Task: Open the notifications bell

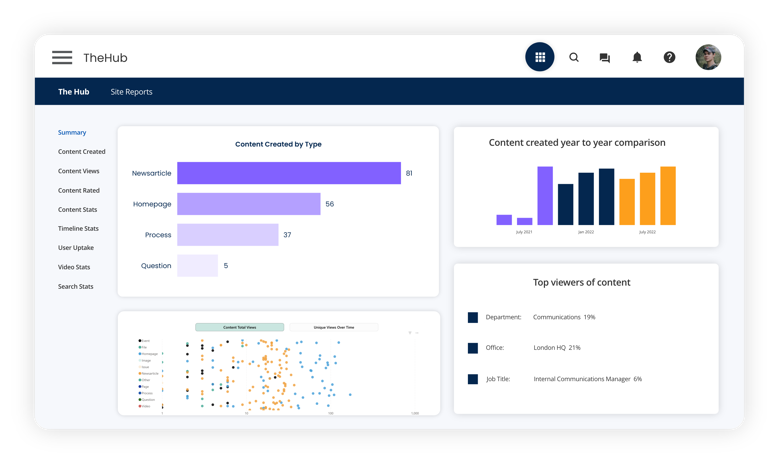Action: pos(637,57)
